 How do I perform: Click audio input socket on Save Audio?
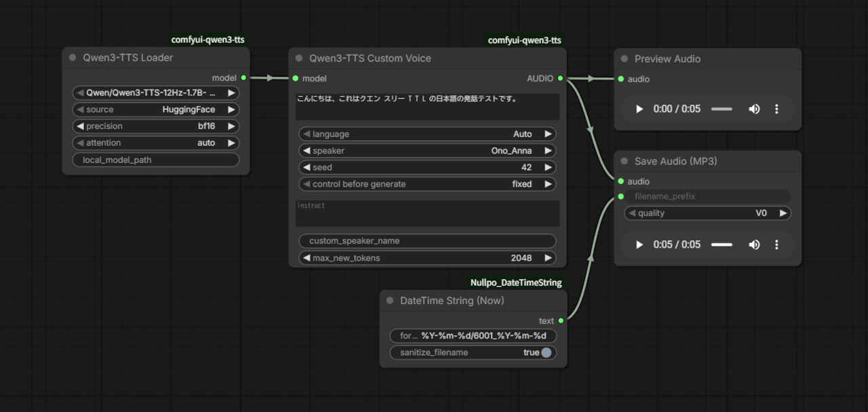[620, 181]
